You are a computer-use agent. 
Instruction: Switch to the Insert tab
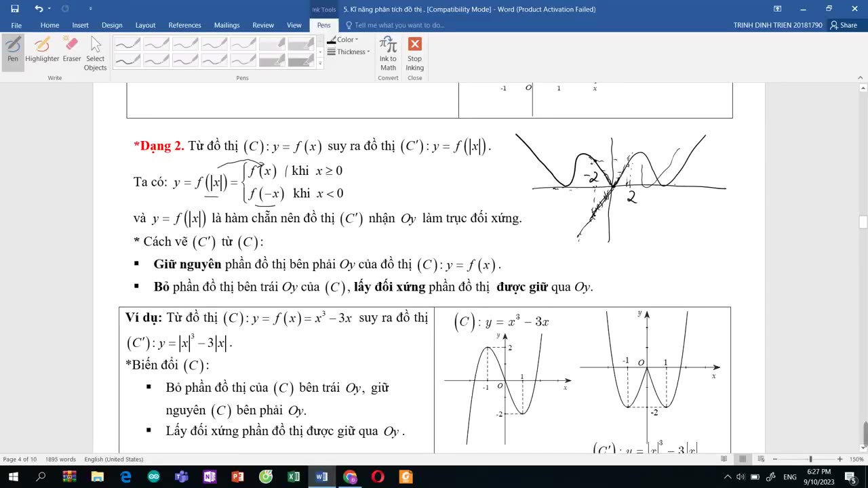click(x=80, y=25)
